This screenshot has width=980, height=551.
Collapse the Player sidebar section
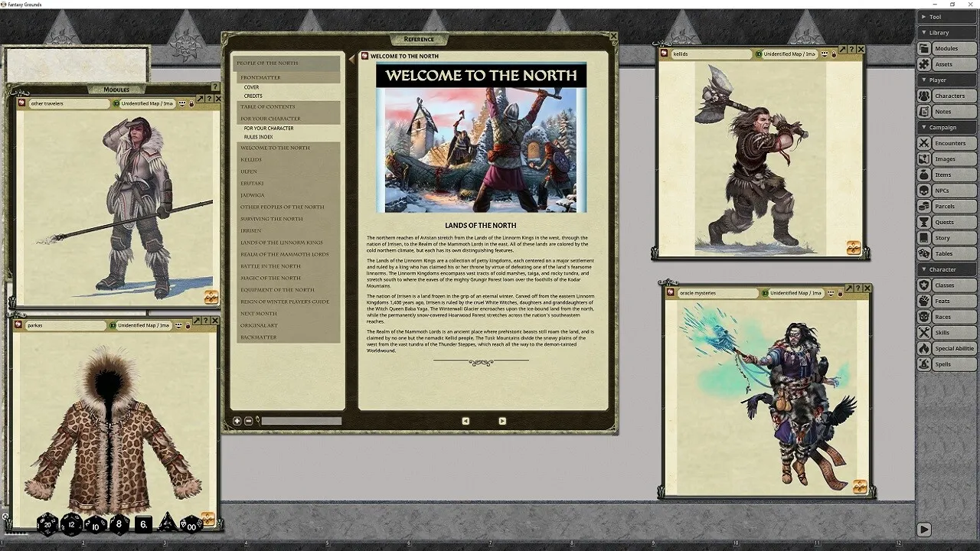[x=947, y=80]
